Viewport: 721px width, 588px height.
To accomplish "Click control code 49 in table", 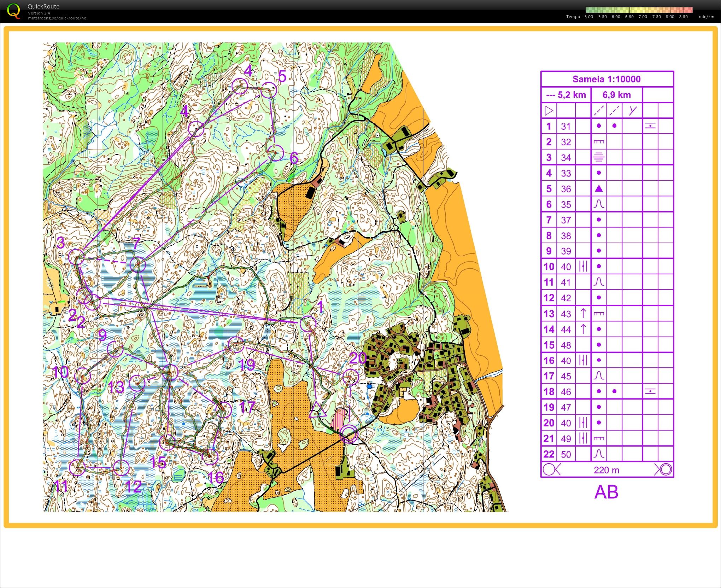I will point(566,439).
